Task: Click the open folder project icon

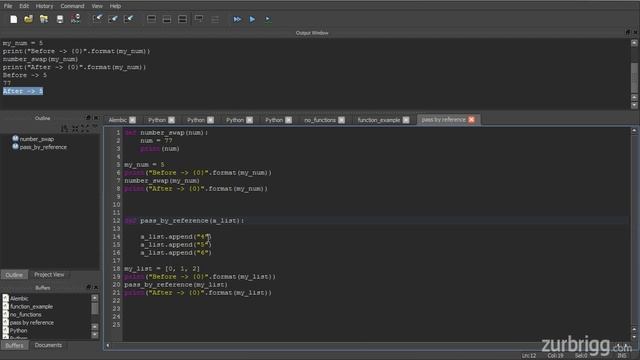Action: click(44, 19)
